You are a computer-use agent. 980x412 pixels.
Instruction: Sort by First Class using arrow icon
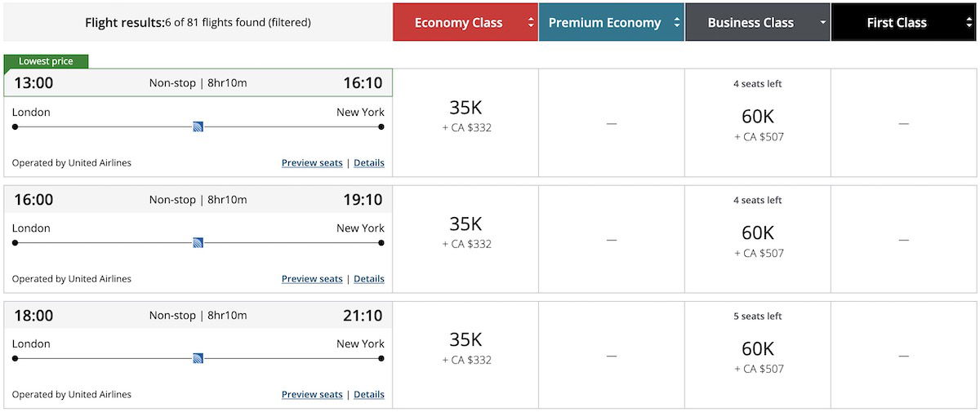point(969,23)
